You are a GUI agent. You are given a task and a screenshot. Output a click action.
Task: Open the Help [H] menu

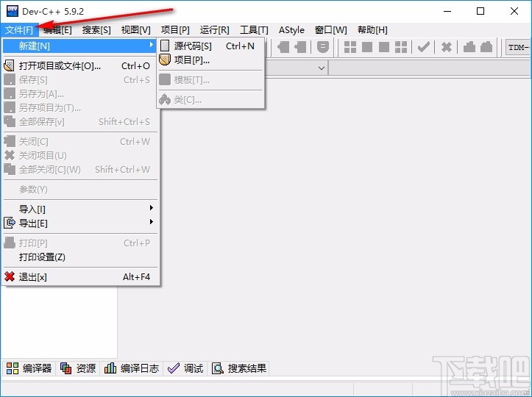tap(372, 30)
